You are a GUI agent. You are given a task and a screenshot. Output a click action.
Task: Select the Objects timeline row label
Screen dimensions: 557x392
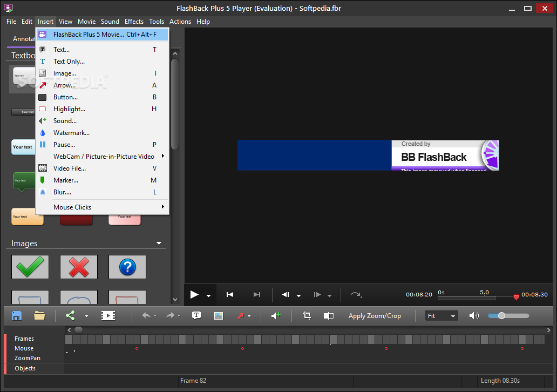click(25, 368)
